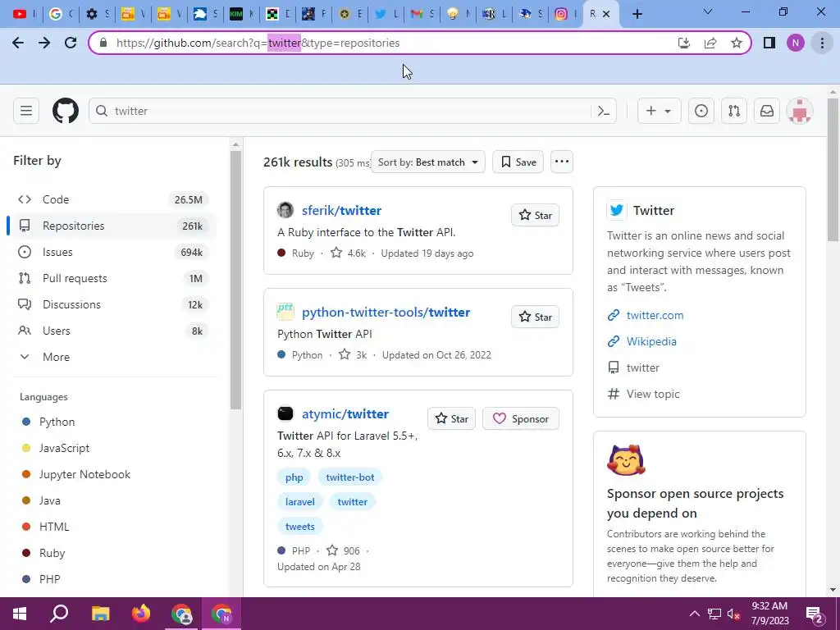Open the twitter.com link in Twitter card

click(x=655, y=315)
